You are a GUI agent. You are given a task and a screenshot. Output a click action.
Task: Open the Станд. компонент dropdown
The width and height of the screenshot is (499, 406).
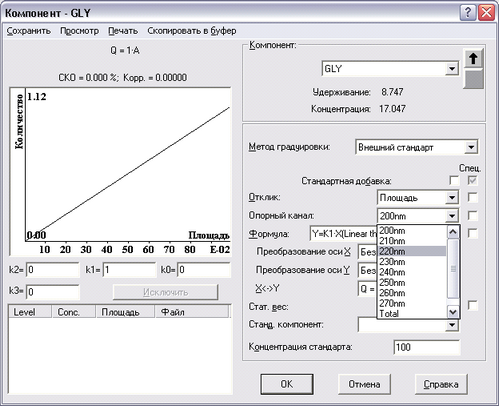[452, 325]
